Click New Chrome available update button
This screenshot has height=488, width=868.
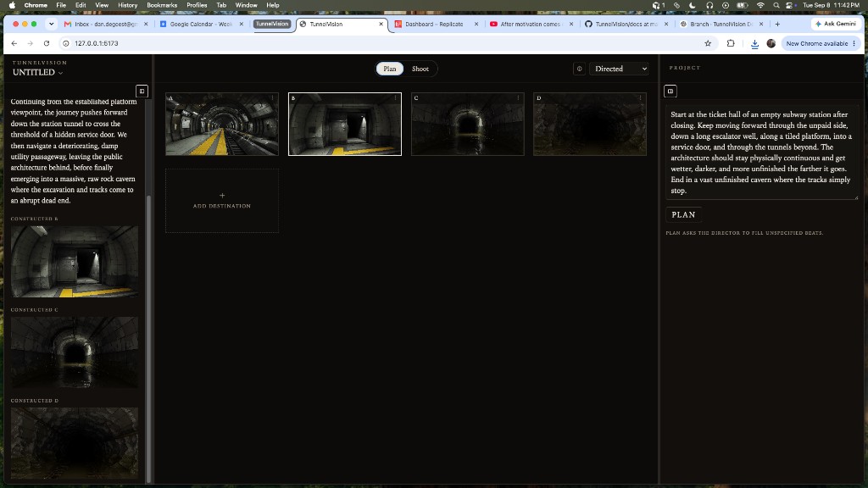click(821, 43)
